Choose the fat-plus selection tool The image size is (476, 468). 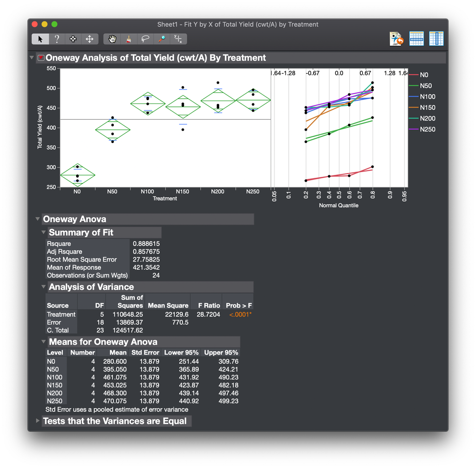[x=73, y=39]
